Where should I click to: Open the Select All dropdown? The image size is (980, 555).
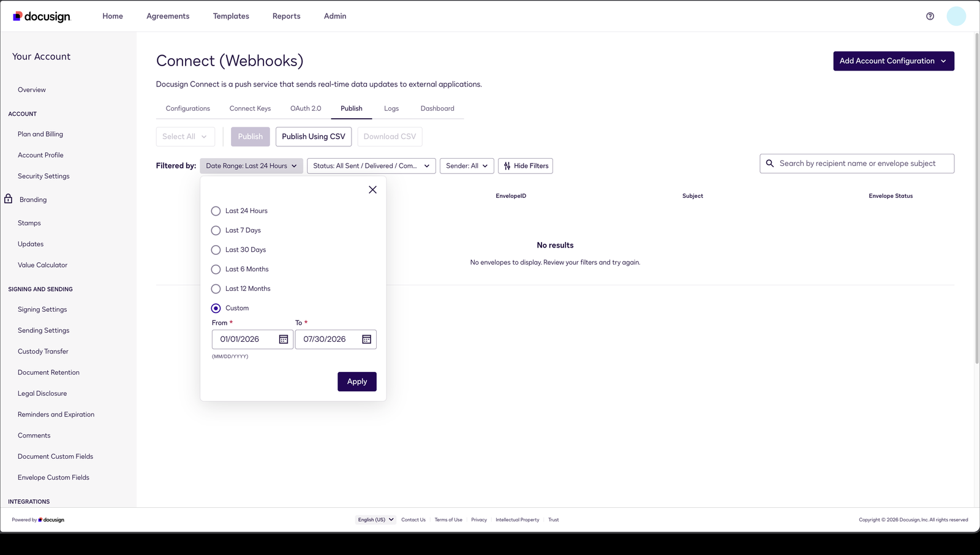[x=185, y=137]
